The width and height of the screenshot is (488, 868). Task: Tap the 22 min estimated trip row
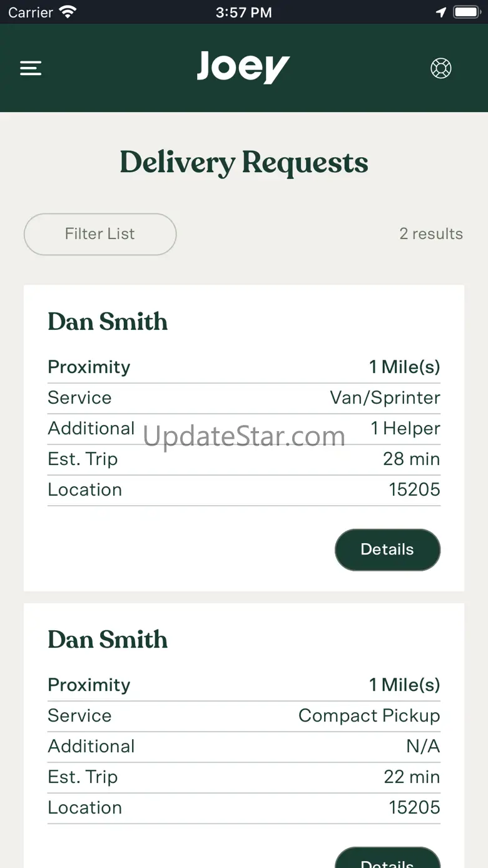coord(244,777)
